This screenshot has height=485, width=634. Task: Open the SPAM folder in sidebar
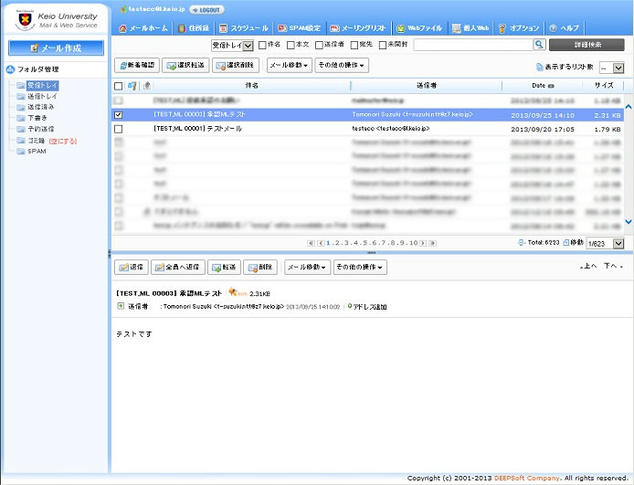point(36,151)
